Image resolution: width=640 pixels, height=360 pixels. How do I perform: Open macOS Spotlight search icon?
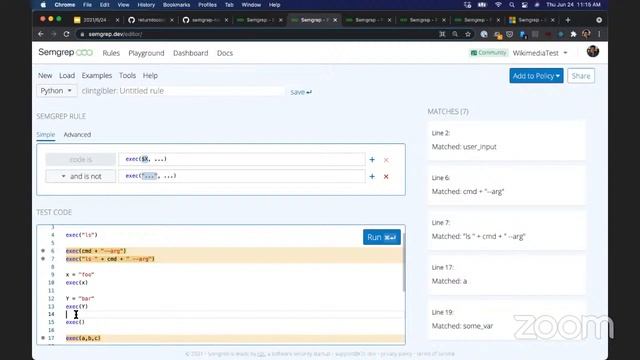click(x=511, y=5)
